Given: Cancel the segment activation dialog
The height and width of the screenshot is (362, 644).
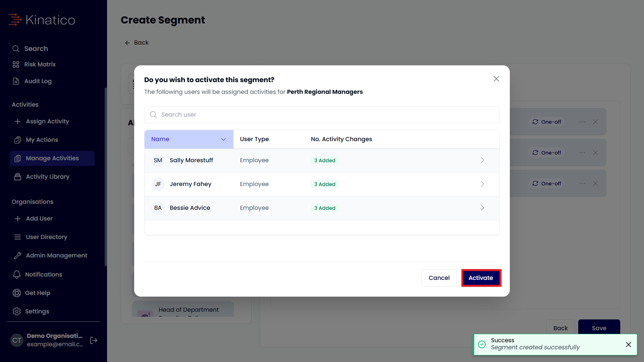Looking at the screenshot, I should point(439,278).
